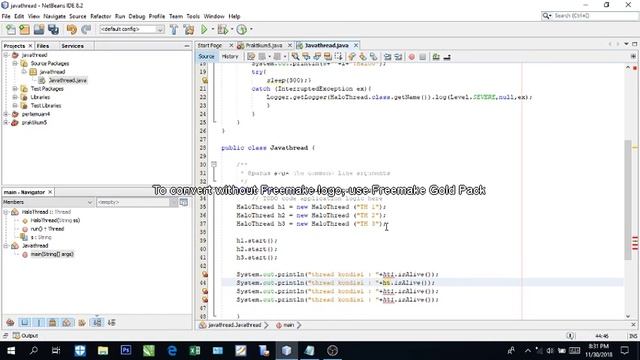Toggle Show Fields filter in Navigator
The image size is (640, 360).
coord(25,322)
